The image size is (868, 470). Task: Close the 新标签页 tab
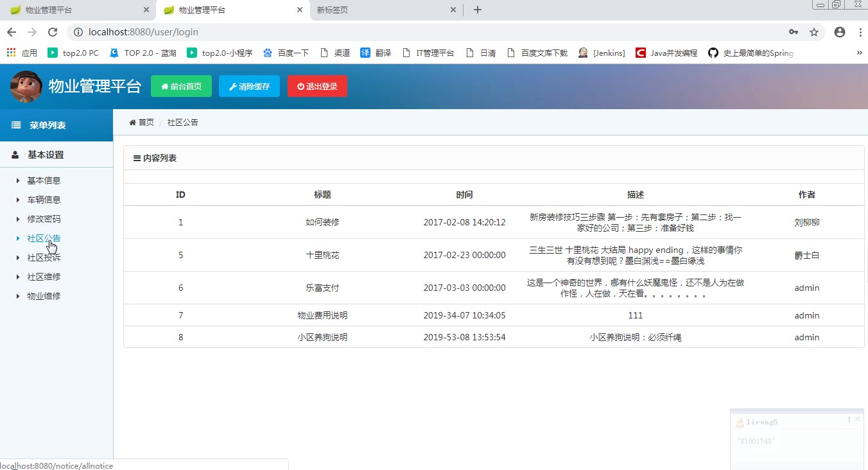[x=453, y=10]
